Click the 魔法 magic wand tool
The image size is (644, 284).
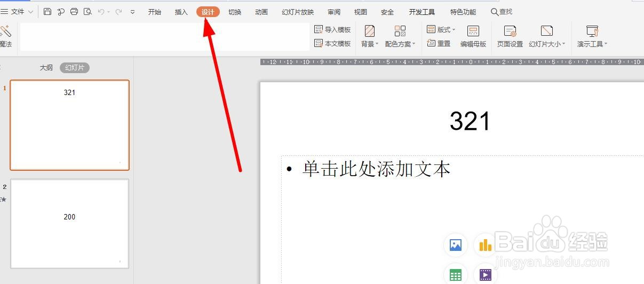(6, 36)
